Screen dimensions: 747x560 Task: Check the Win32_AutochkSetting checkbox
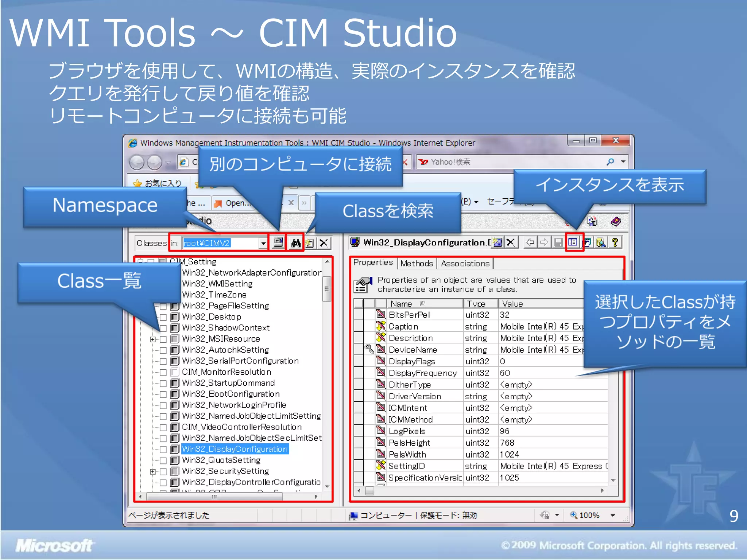pos(163,350)
